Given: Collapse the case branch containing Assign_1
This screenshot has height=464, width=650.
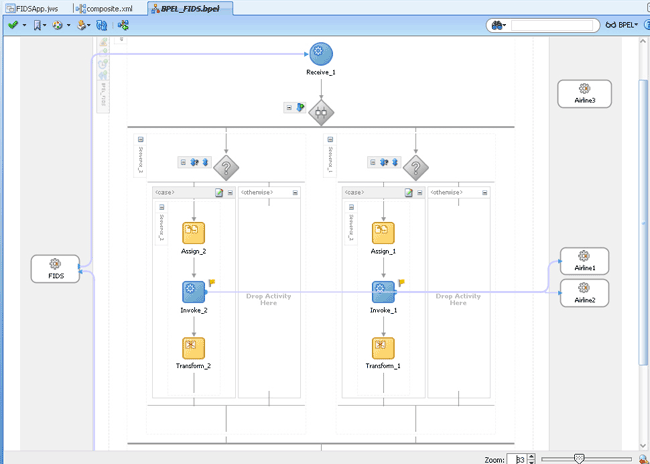Looking at the screenshot, I should (x=420, y=193).
